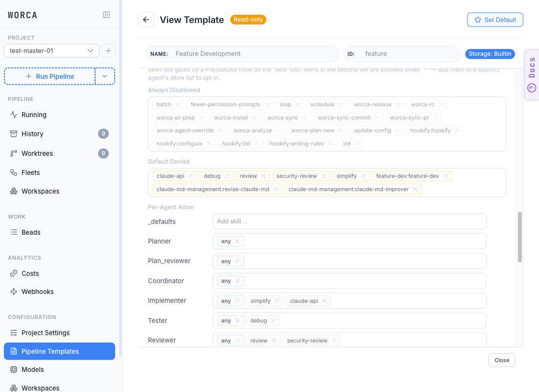Viewport: 539px width, 392px height.
Task: Click the Close button
Action: 502,360
